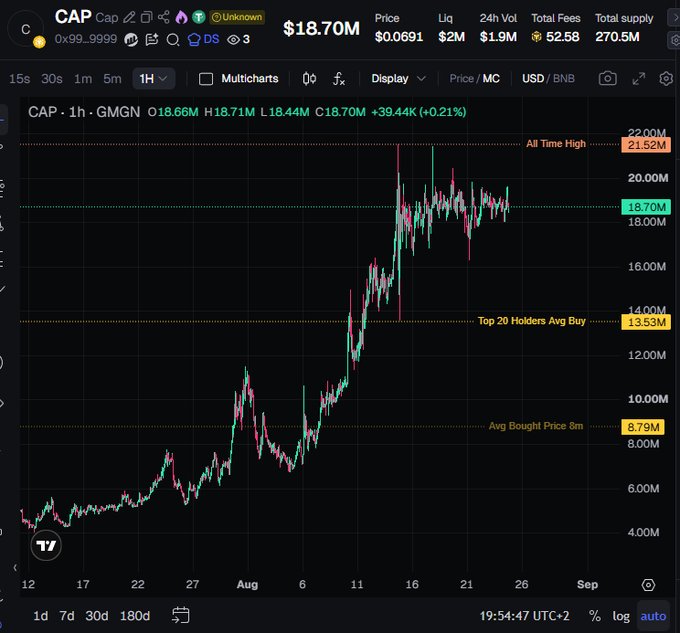Viewport: 680px width, 633px height.
Task: Click the green Tether T icon
Action: 199,17
